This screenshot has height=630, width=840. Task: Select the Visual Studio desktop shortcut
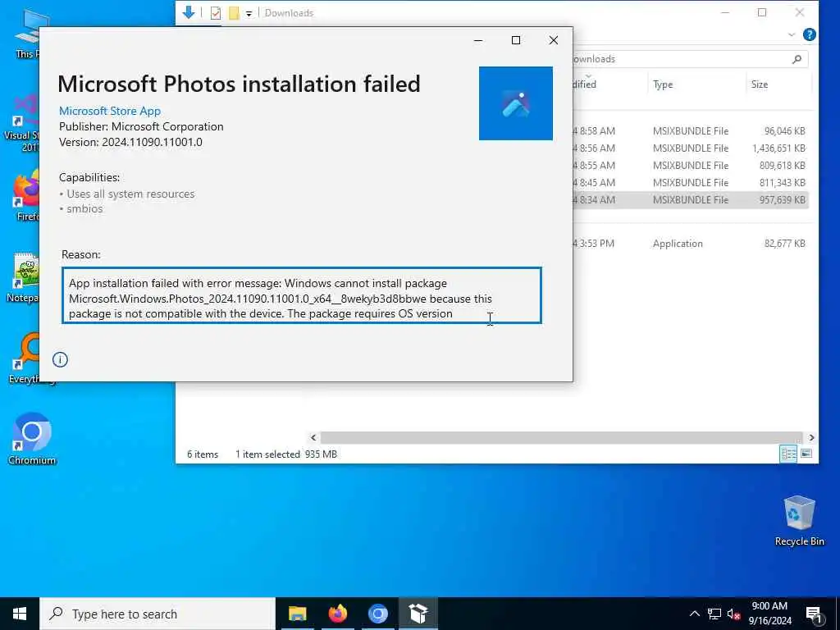(22, 123)
